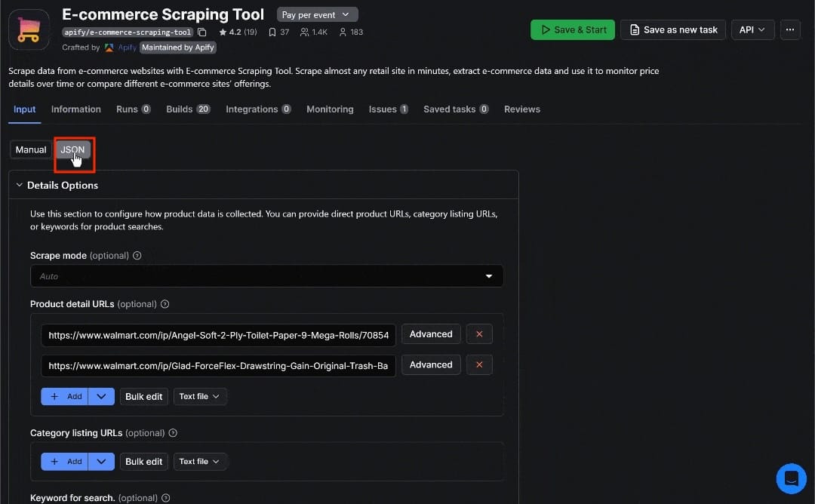Click Bulk edit under Product detail URLs
The image size is (815, 504).
pyautogui.click(x=143, y=396)
